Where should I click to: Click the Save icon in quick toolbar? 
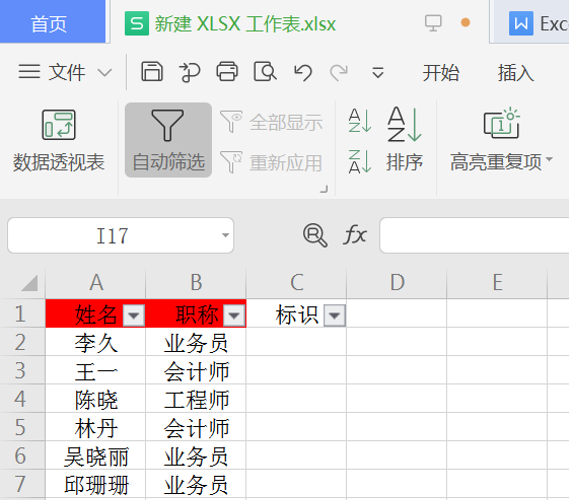[x=152, y=71]
